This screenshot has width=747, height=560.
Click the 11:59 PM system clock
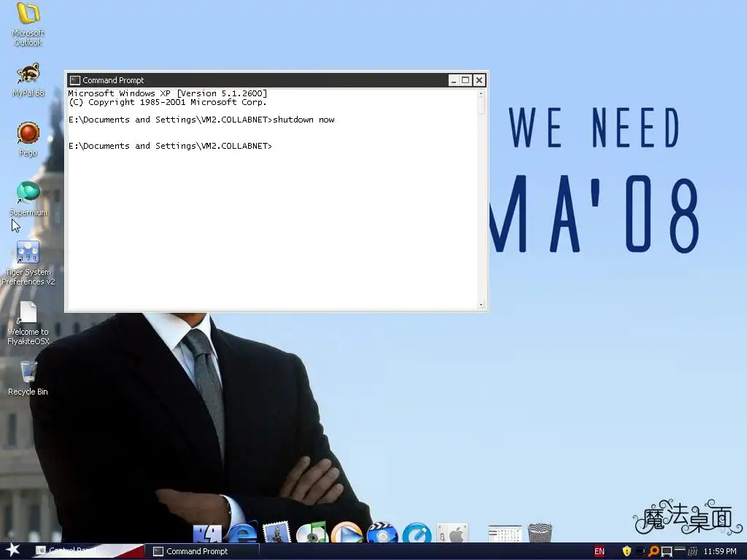pos(720,551)
